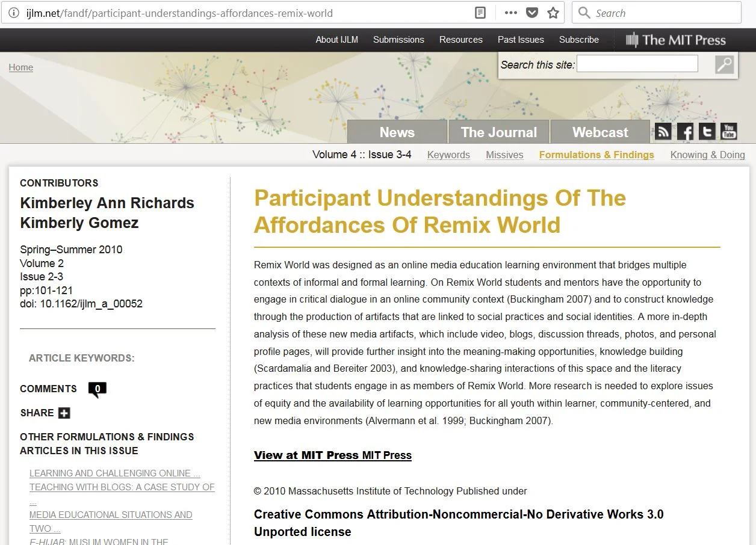Click The MIT Press logo
Viewport: 756px width, 545px height.
point(675,40)
